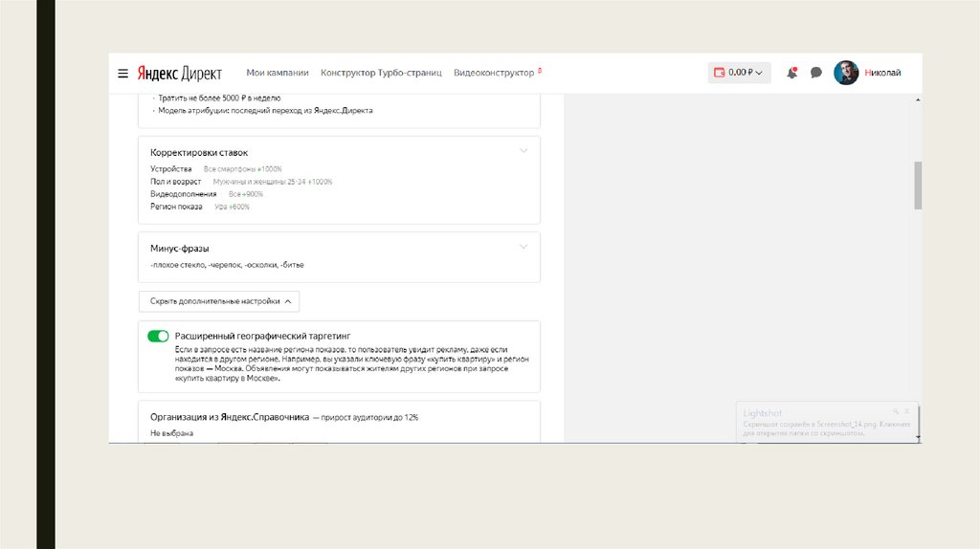
Task: Open Мои кампании menu item
Action: pos(277,73)
